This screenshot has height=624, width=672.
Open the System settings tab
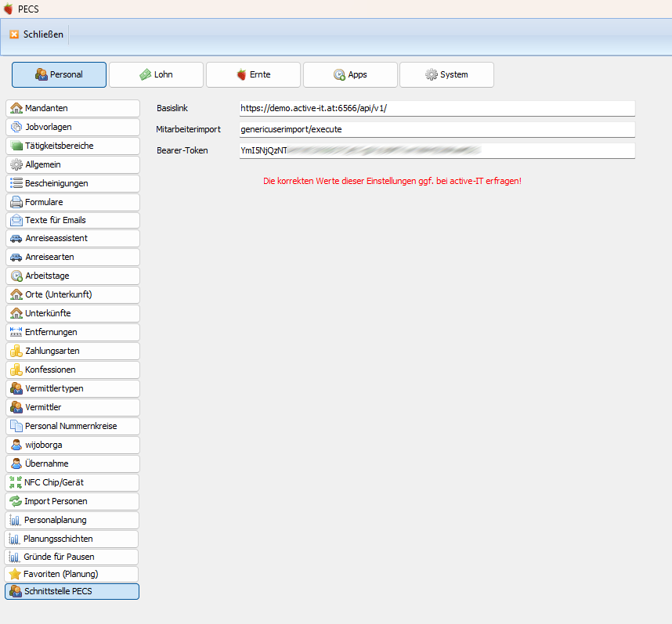pos(446,74)
